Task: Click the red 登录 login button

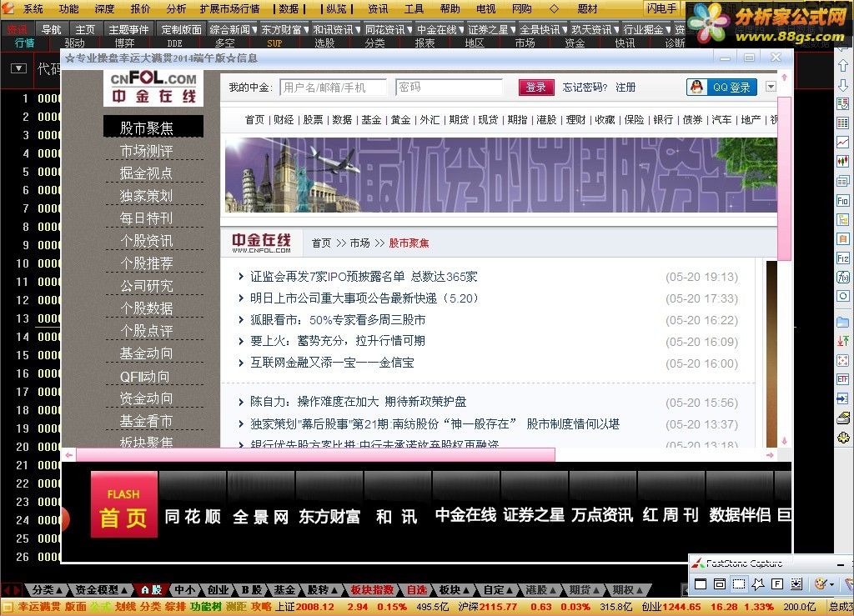Action: (536, 87)
